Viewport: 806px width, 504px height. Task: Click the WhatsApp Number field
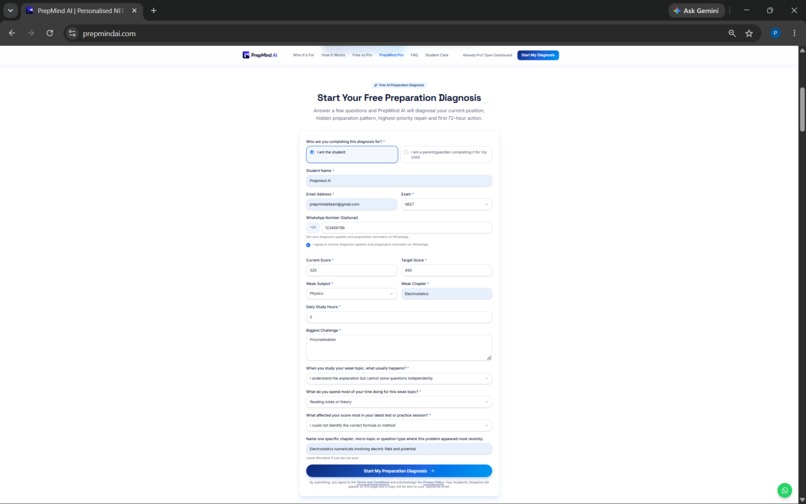click(x=407, y=228)
